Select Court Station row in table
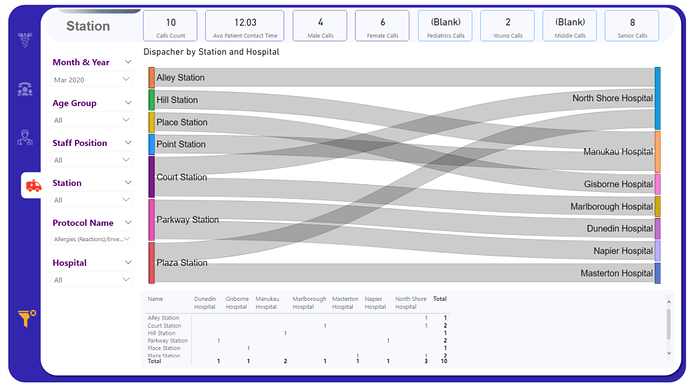This screenshot has width=690, height=387. (x=297, y=326)
